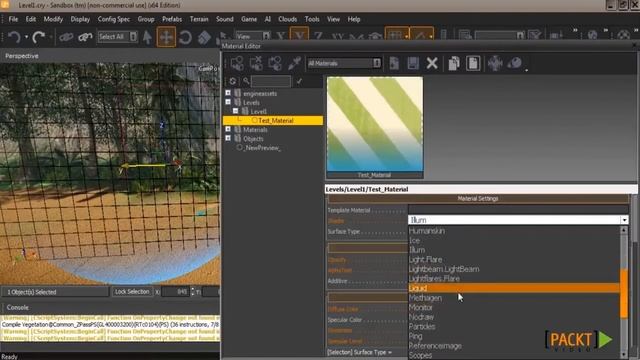Image resolution: width=640 pixels, height=360 pixels.
Task: Click the get material from selection icon
Action: coord(275,63)
